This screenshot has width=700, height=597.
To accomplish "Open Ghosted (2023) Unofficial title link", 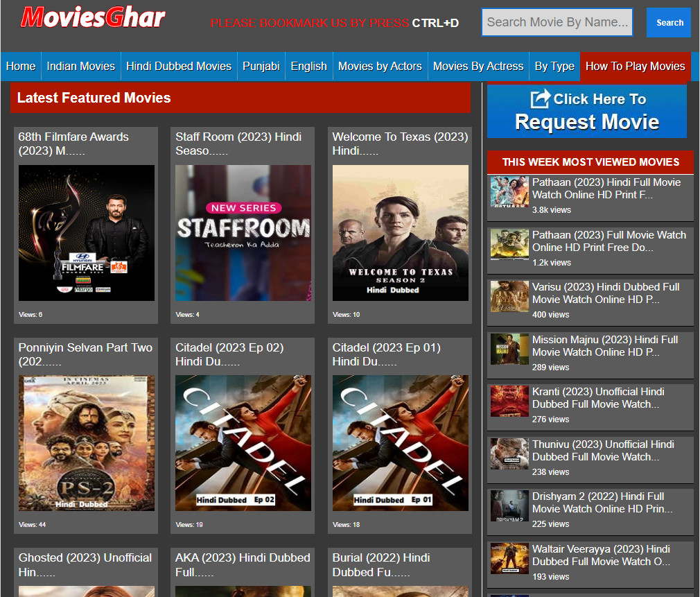I will click(85, 564).
